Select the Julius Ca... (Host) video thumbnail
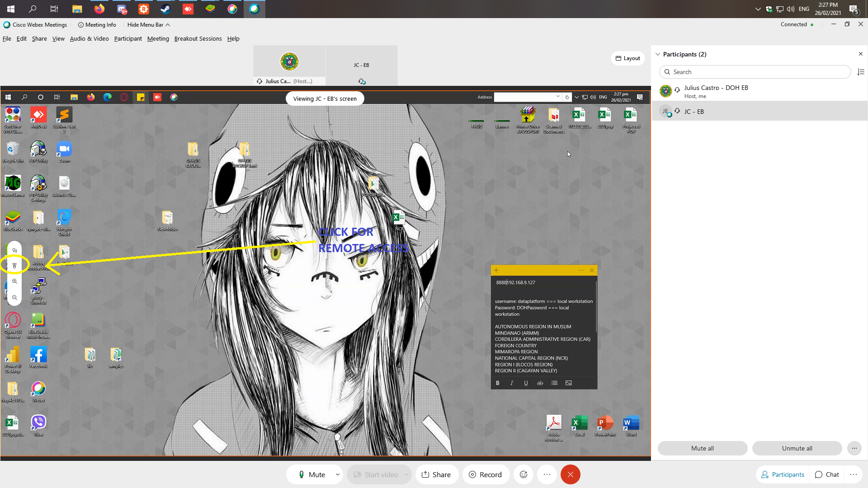Viewport: 868px width, 488px height. point(289,65)
